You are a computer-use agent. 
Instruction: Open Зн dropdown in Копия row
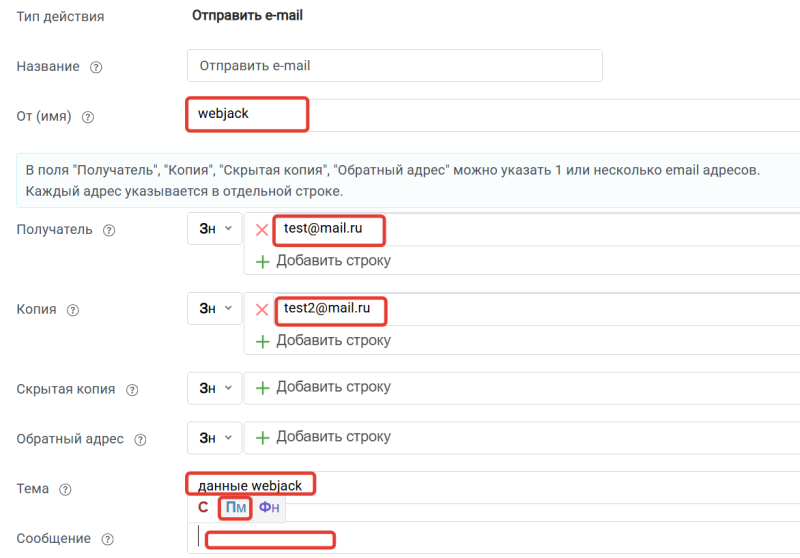pos(214,308)
